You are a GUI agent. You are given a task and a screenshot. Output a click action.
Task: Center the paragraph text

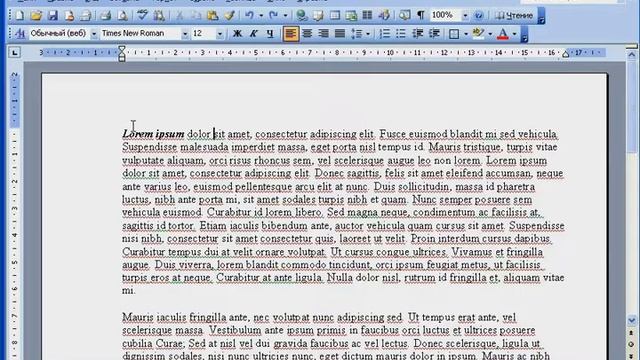307,33
